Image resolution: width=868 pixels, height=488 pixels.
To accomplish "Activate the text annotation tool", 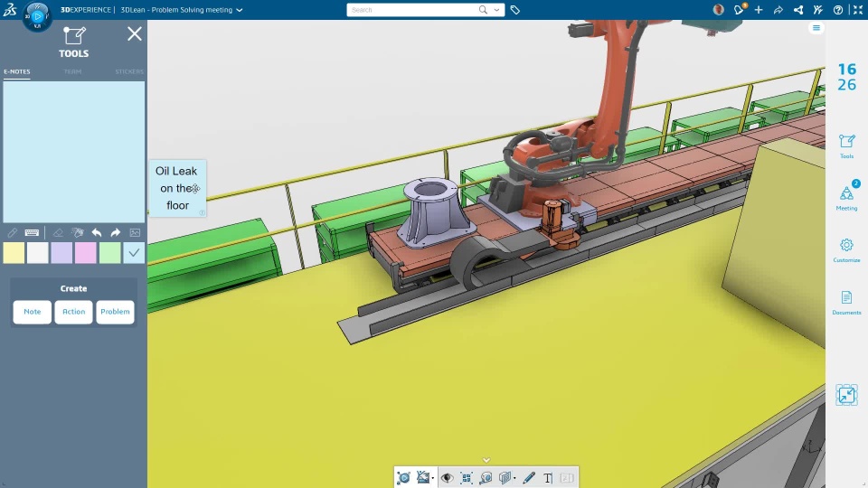I will [x=548, y=478].
